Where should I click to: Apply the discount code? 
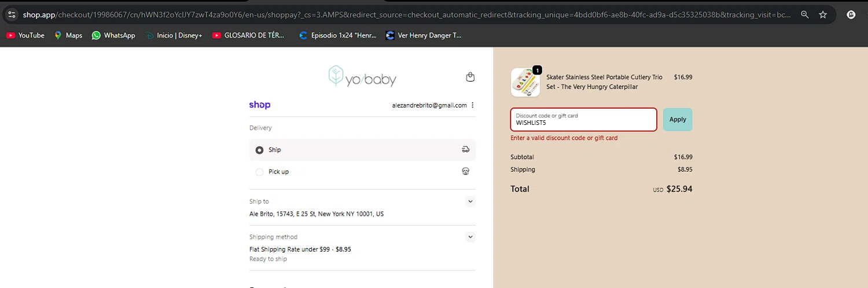(678, 120)
